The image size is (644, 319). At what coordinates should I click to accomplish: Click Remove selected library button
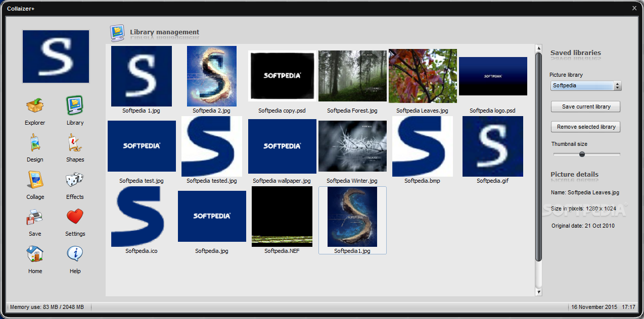(586, 127)
